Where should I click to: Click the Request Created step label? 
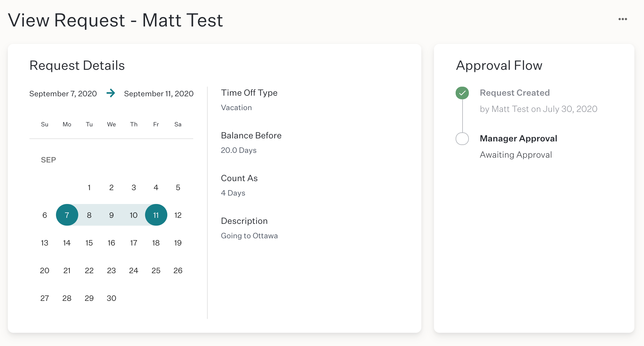(515, 93)
